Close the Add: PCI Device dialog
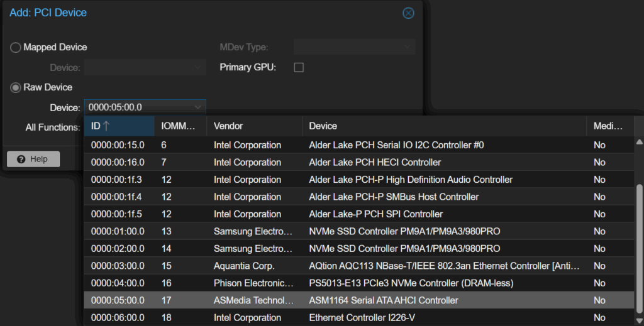This screenshot has height=326, width=644. [408, 13]
